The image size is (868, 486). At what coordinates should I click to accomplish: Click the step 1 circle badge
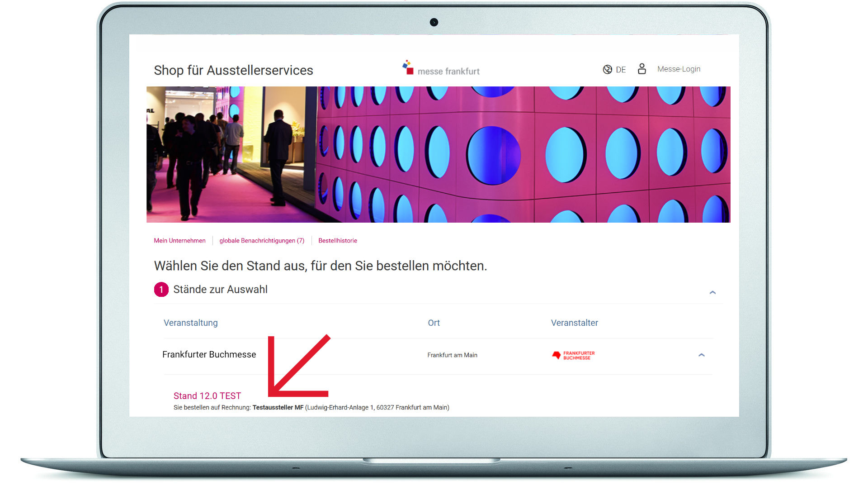[161, 290]
